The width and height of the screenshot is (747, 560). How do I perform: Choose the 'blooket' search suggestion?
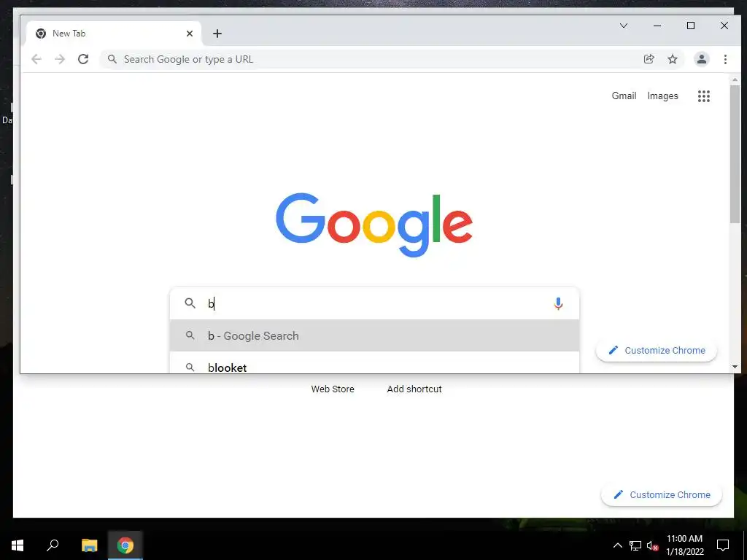[374, 367]
